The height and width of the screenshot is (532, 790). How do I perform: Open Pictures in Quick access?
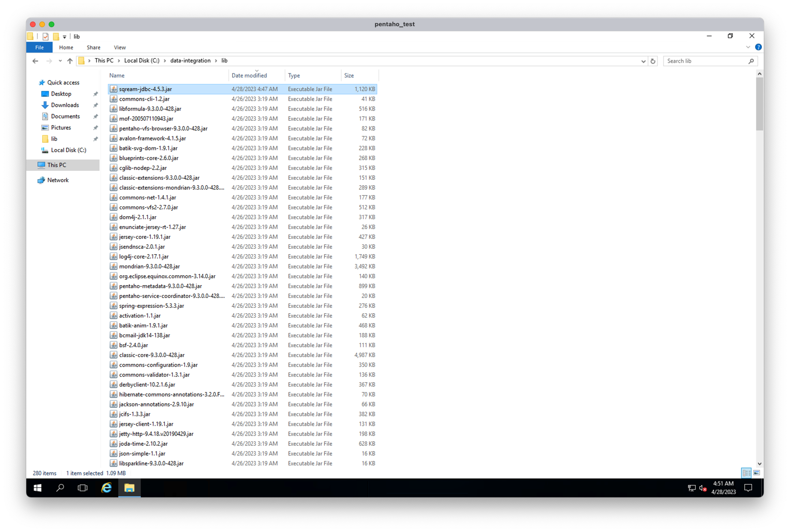tap(61, 127)
